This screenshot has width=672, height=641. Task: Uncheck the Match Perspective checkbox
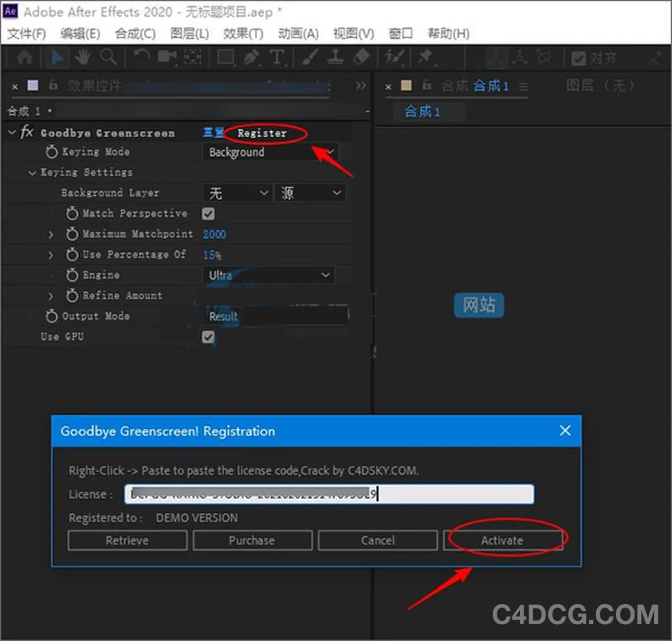coord(208,213)
